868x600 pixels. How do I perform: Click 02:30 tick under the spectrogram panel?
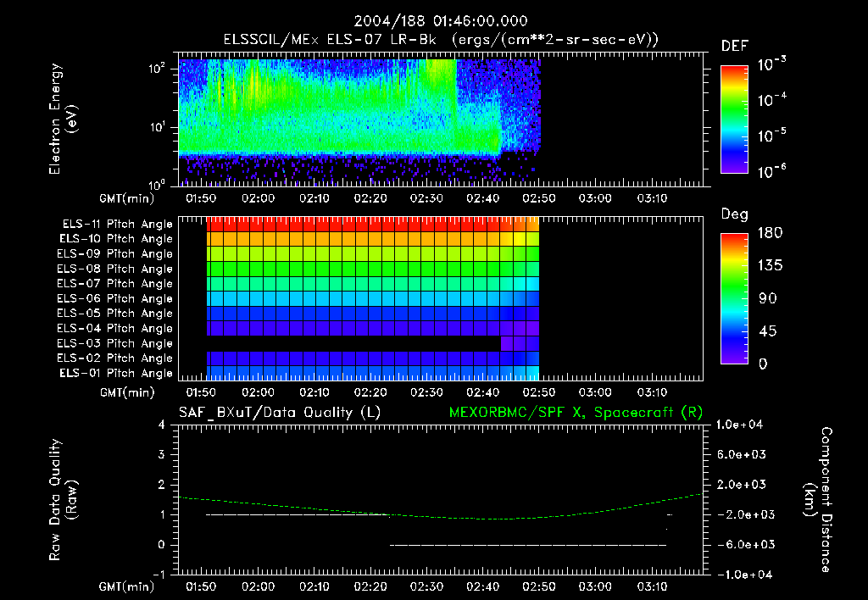pyautogui.click(x=426, y=198)
